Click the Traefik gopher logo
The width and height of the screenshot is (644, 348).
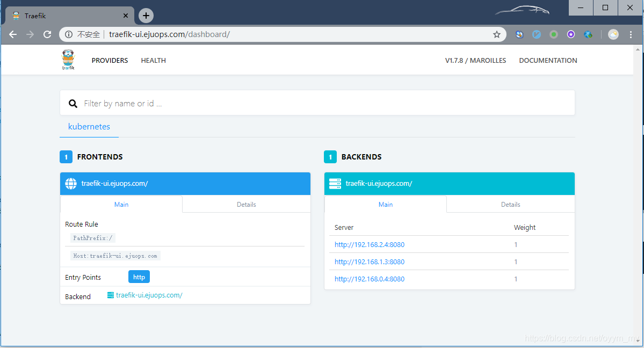pyautogui.click(x=68, y=60)
